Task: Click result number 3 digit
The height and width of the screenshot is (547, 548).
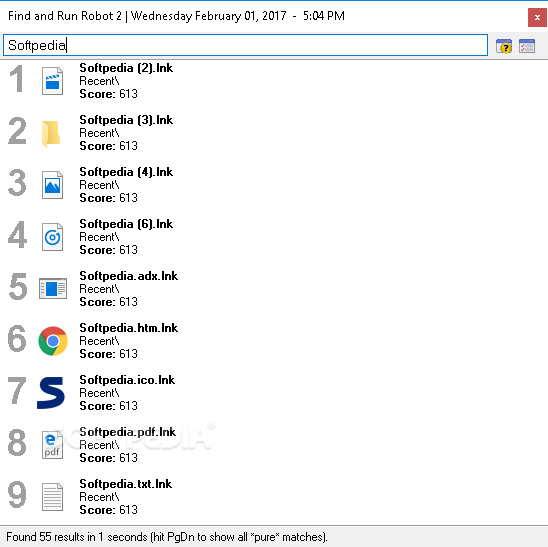Action: point(17,183)
